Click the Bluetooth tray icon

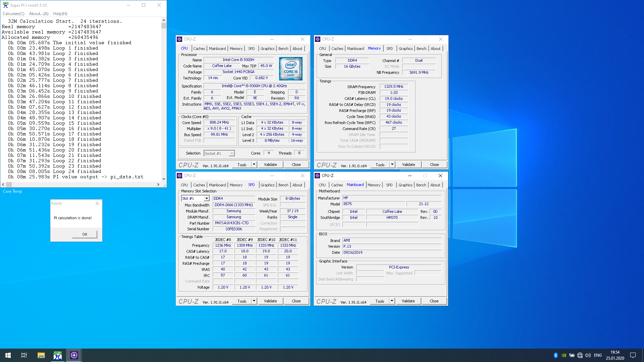(x=555, y=355)
